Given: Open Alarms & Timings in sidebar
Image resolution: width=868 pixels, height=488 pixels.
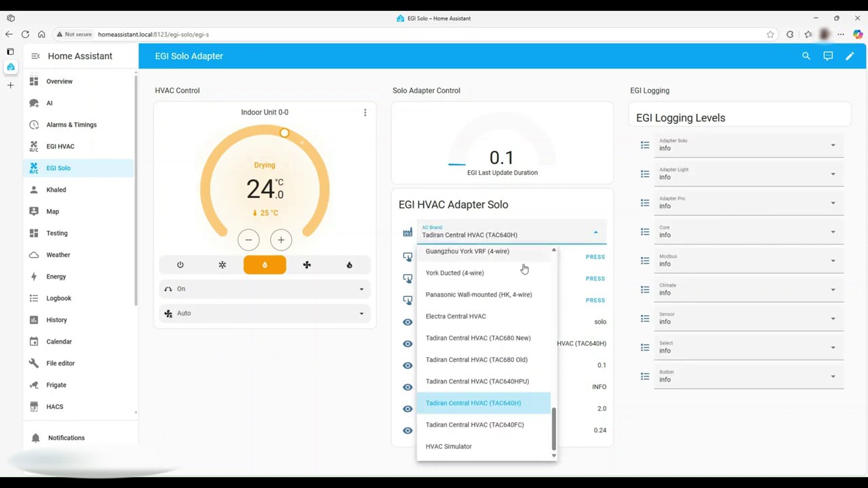Looking at the screenshot, I should coord(80,125).
